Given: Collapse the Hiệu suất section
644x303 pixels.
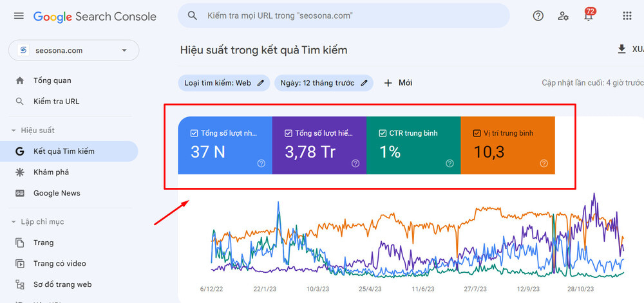Looking at the screenshot, I should tap(33, 131).
